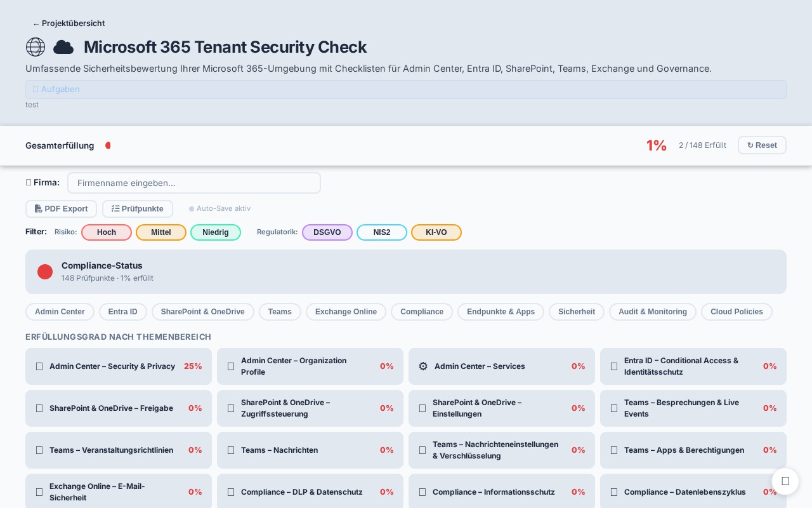The width and height of the screenshot is (812, 508).
Task: Click the "Compliance-Status" heading
Action: click(x=102, y=265)
